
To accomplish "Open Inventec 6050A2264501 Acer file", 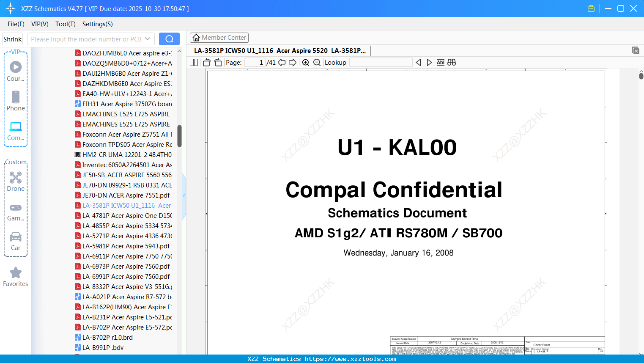I will click(123, 165).
